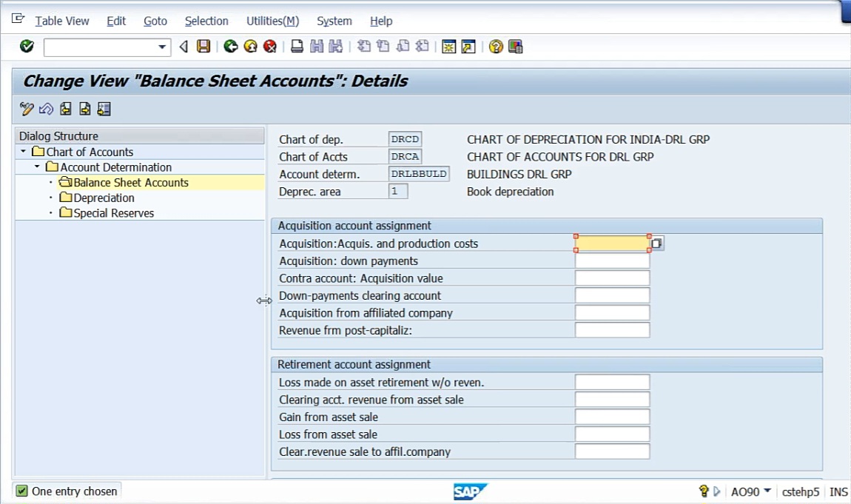The height and width of the screenshot is (504, 851).
Task: Click the Next Page icon
Action: click(403, 47)
